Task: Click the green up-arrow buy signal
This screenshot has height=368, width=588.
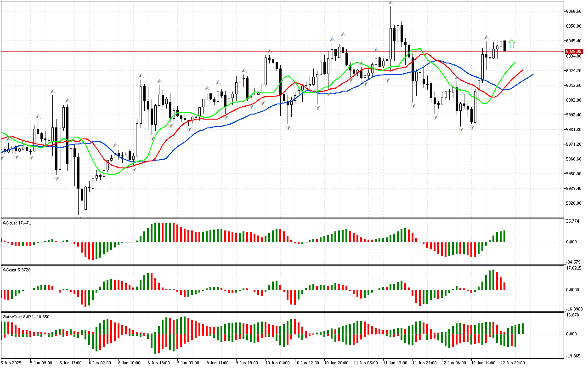Action: pos(512,44)
